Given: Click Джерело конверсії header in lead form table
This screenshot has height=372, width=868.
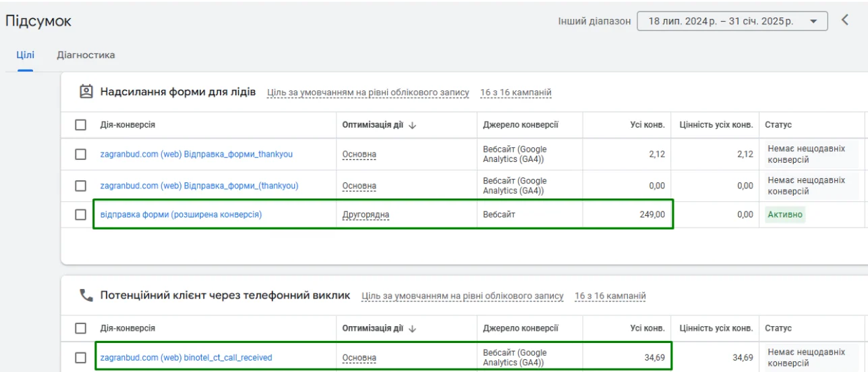Looking at the screenshot, I should (521, 125).
